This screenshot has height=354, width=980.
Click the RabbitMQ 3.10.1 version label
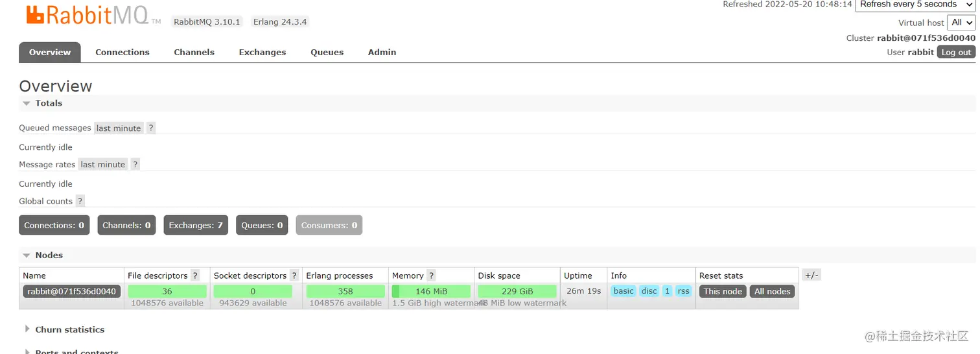coord(207,21)
